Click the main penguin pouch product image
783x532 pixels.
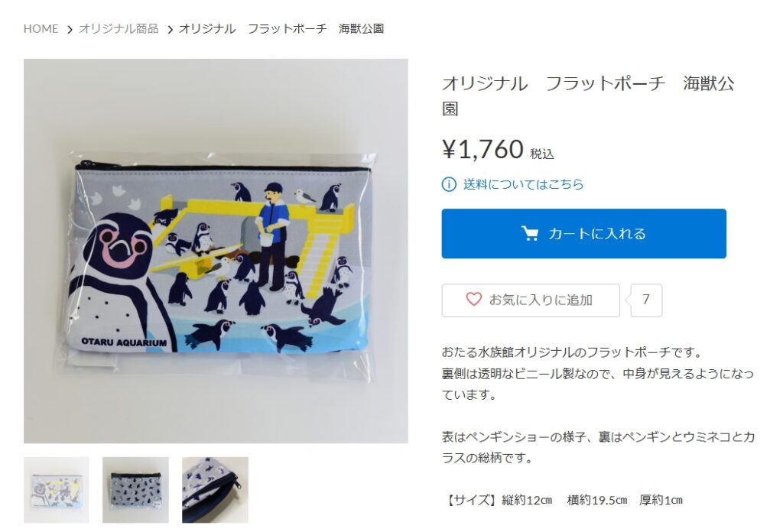point(216,251)
